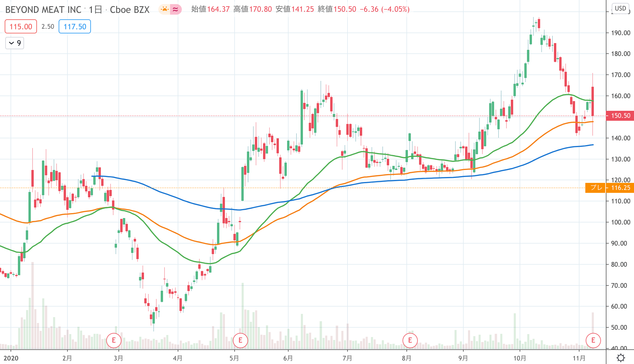
Task: Click the earnings marker near March
Action: pyautogui.click(x=114, y=340)
